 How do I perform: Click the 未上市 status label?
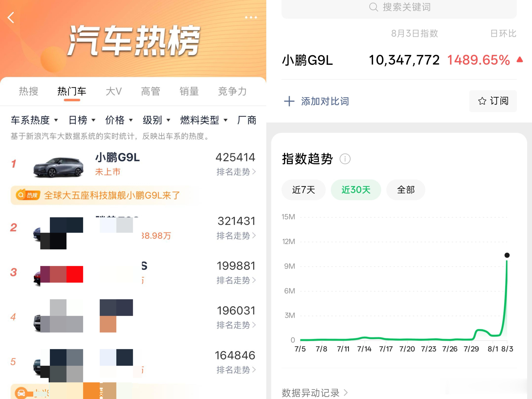click(108, 172)
